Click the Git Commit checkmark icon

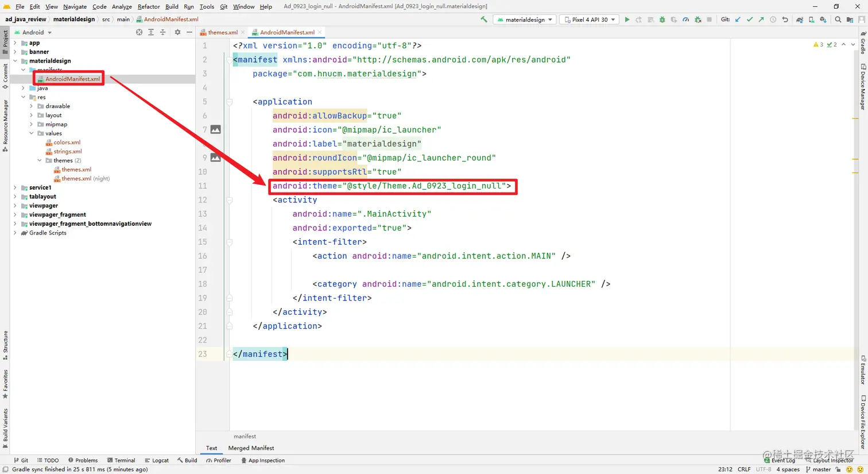coord(749,20)
